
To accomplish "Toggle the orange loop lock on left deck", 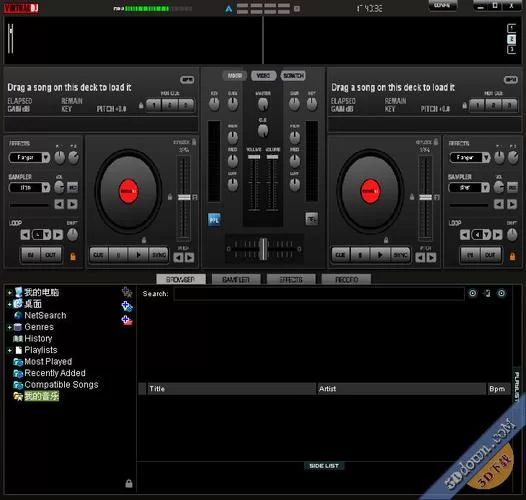I will 73,257.
